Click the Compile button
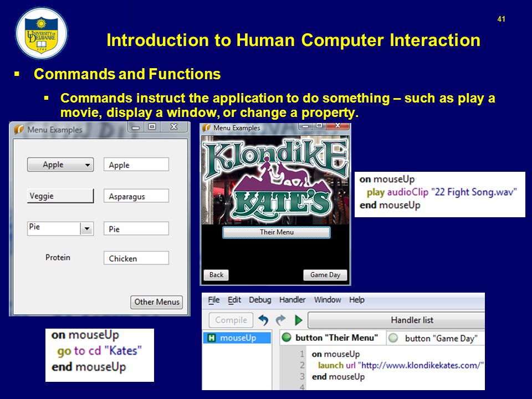Image resolution: width=532 pixels, height=399 pixels. [x=231, y=320]
